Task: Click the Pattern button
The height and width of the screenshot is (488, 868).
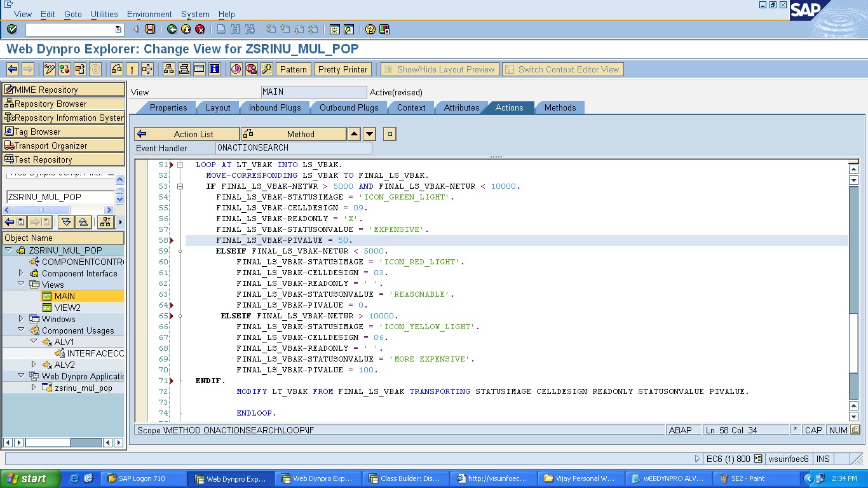Action: [293, 69]
